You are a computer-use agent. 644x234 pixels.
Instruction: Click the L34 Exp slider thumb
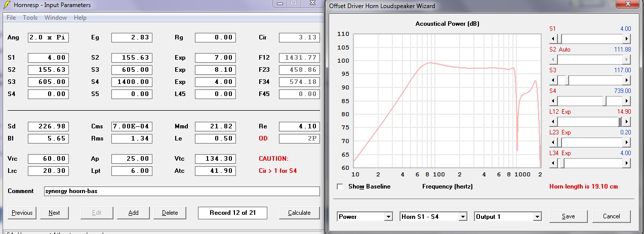561,163
